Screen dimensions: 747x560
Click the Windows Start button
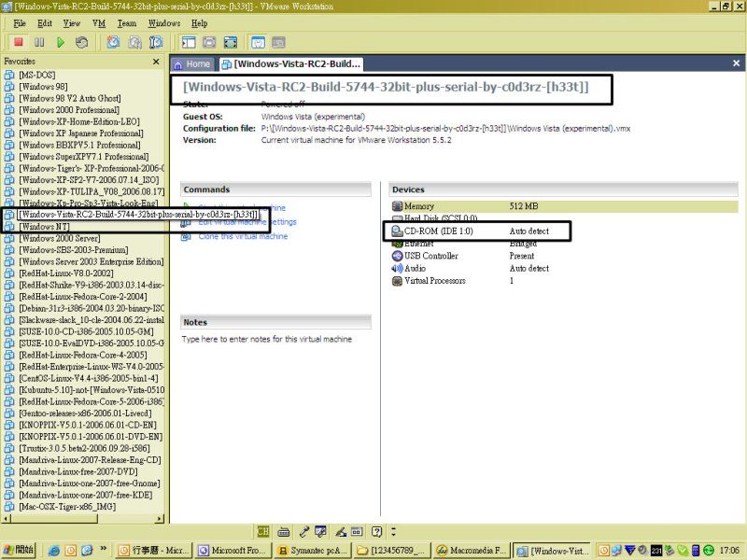point(19,550)
